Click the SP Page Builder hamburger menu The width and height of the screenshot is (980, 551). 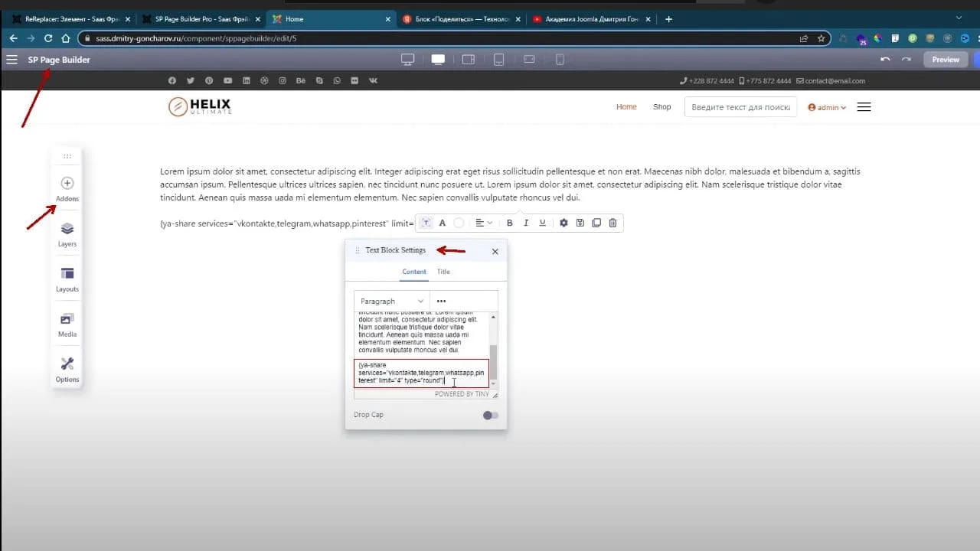point(11,60)
